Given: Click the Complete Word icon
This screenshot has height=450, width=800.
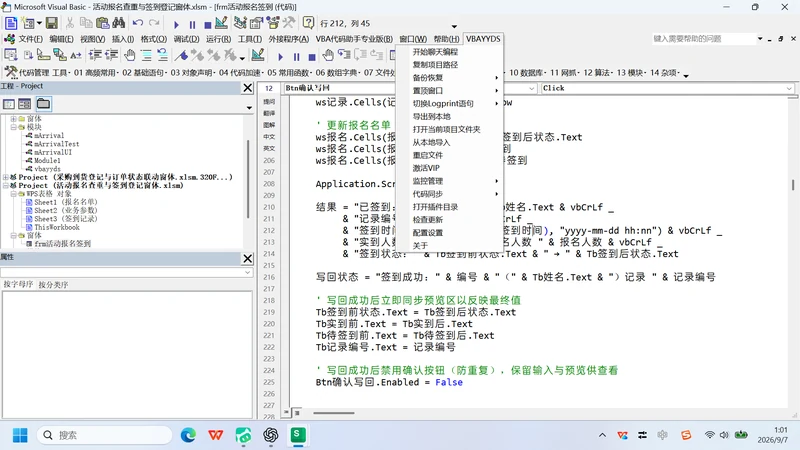Looking at the screenshot, I should (76, 55).
